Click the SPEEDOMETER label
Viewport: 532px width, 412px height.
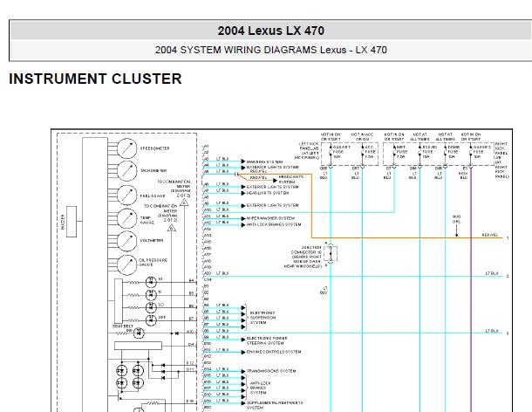[154, 148]
